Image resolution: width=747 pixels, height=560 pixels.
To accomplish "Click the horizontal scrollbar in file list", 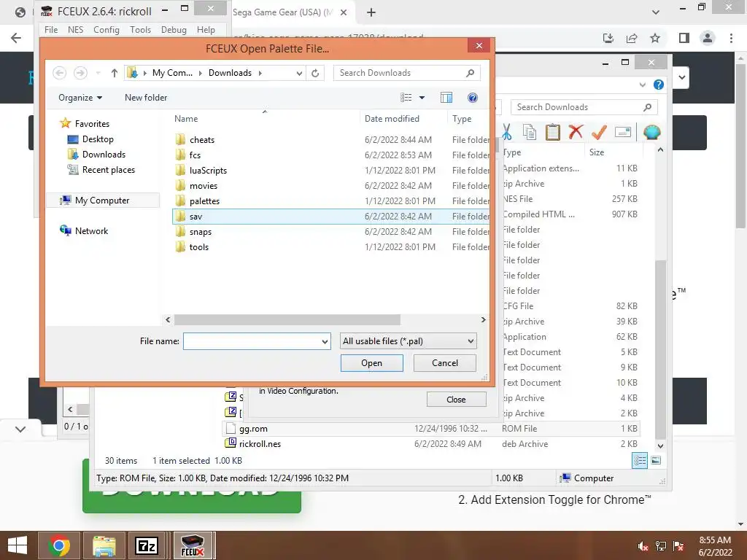I will (x=287, y=319).
